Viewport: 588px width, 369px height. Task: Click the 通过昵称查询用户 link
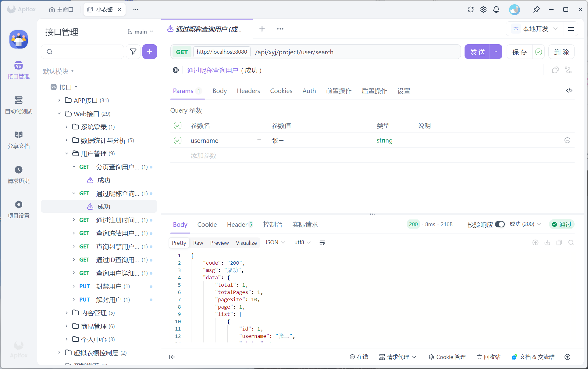(x=212, y=71)
